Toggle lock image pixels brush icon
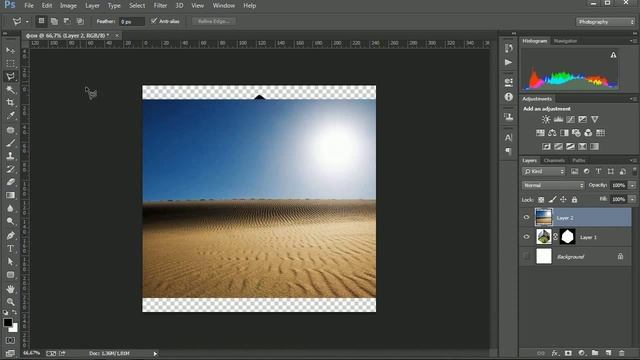The image size is (640, 360). coord(552,200)
